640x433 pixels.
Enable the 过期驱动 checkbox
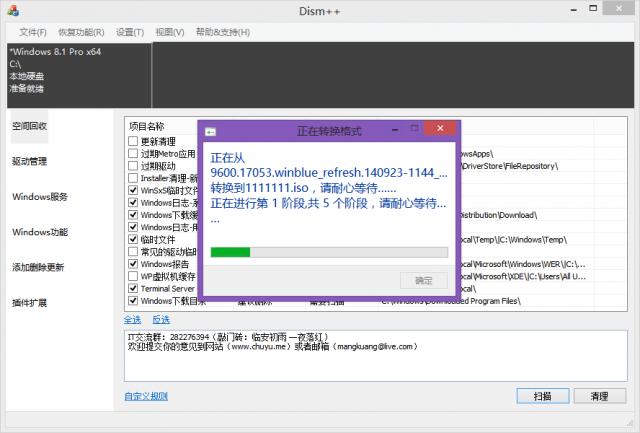tap(133, 166)
